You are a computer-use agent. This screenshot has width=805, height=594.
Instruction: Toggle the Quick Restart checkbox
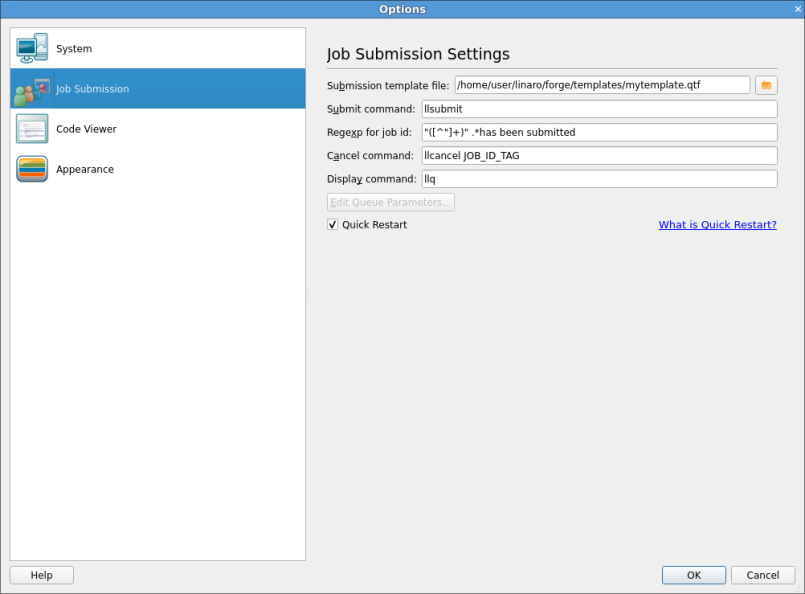(x=333, y=225)
